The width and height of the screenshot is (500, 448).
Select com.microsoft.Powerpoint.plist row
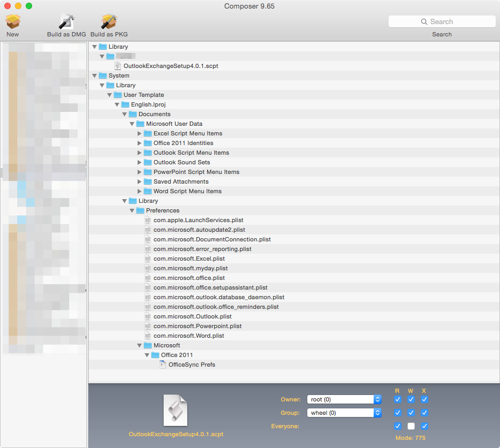294,326
